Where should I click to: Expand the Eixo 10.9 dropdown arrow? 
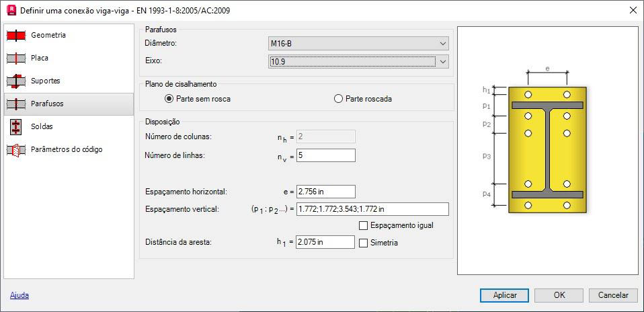click(x=442, y=62)
